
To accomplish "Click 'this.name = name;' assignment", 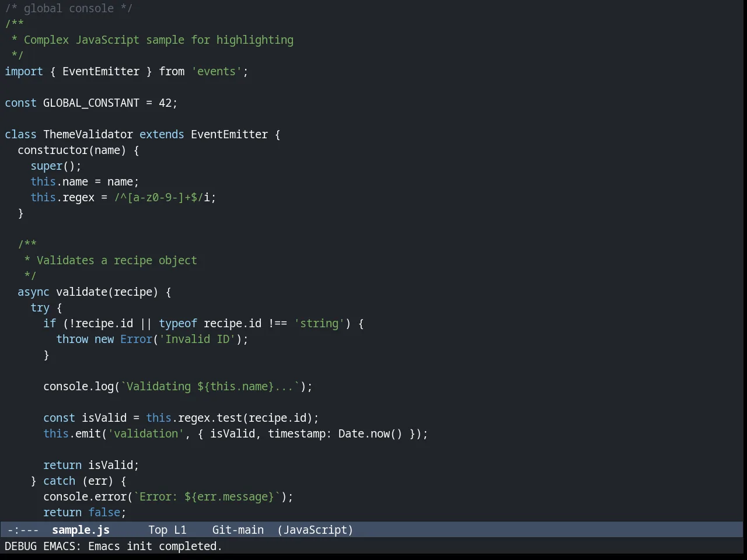I will pyautogui.click(x=85, y=181).
